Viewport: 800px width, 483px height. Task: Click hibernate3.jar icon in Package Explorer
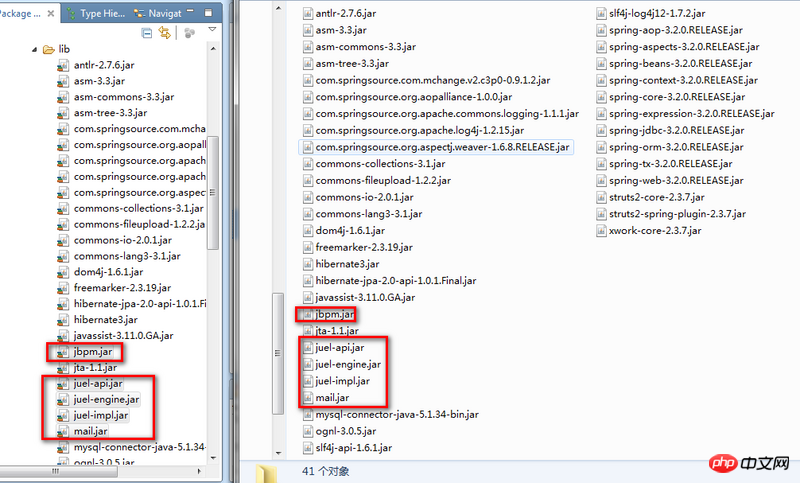(x=63, y=320)
